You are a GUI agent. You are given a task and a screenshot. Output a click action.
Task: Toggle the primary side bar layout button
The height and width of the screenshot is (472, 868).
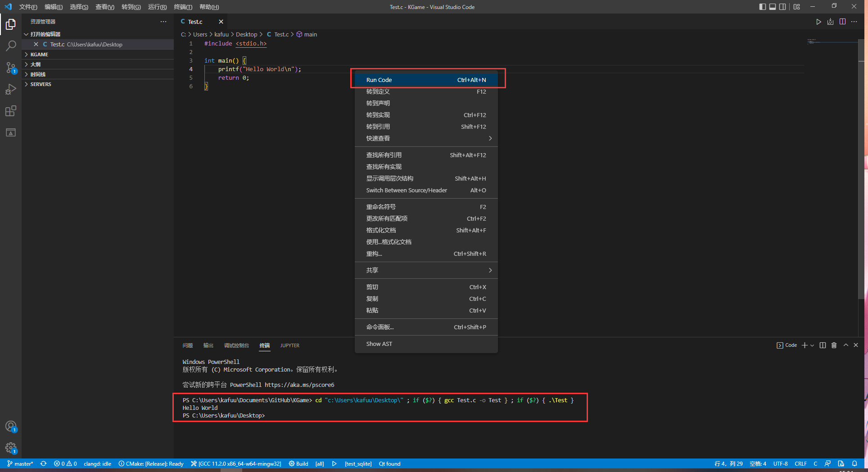coord(762,7)
